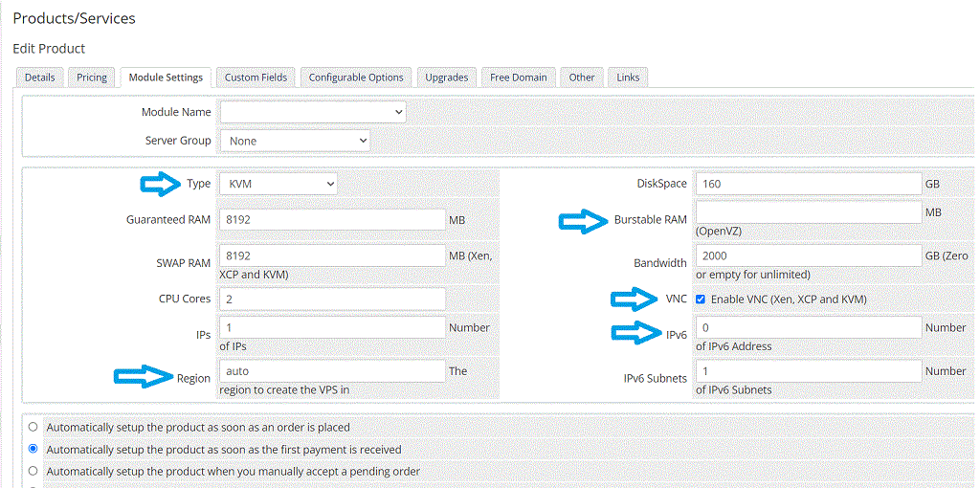Click the CPU Cores label
Image resolution: width=980 pixels, height=488 pixels.
point(185,299)
